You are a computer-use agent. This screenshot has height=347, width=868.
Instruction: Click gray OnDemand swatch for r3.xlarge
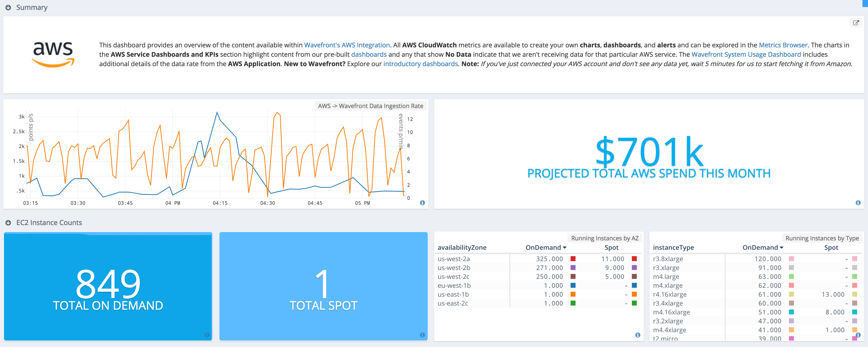[x=791, y=268]
